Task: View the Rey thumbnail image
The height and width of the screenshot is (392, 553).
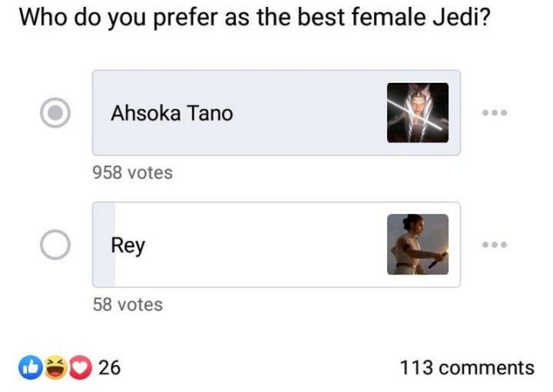Action: (417, 245)
